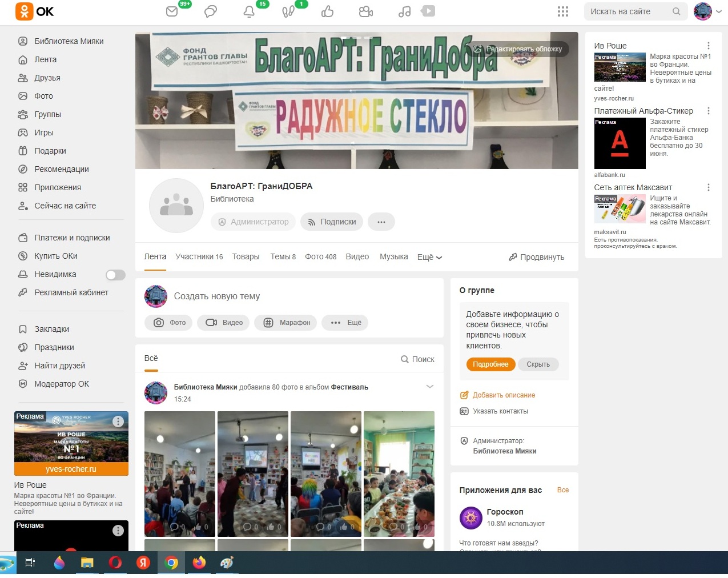
Task: Open the three-dots menu next to Подписки
Action: 381,222
